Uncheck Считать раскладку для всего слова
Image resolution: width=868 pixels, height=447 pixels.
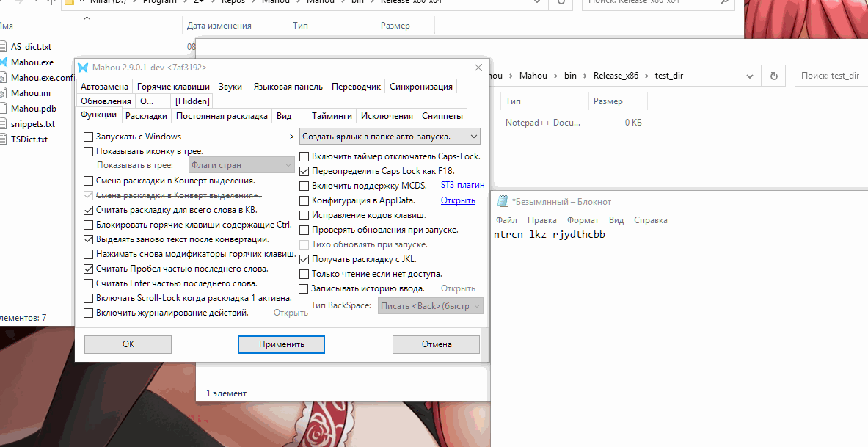tap(88, 211)
